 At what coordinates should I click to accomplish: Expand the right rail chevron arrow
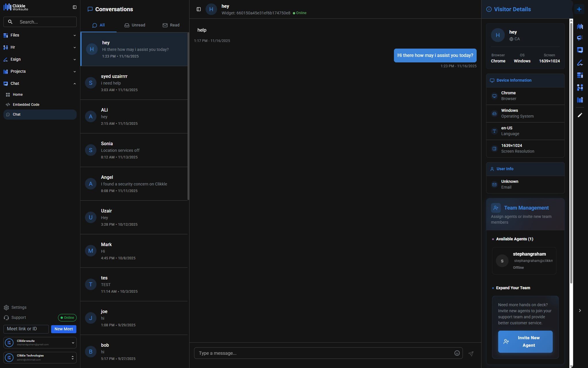[580, 310]
